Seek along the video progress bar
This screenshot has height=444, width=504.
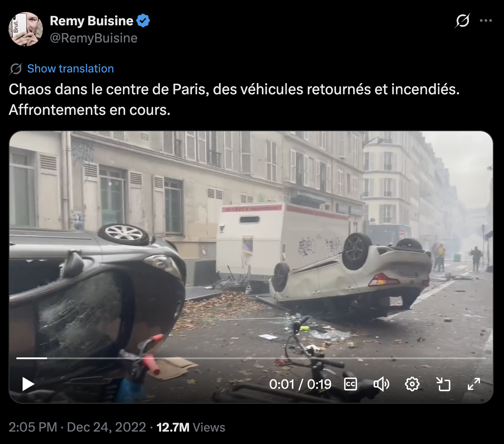[x=251, y=358]
